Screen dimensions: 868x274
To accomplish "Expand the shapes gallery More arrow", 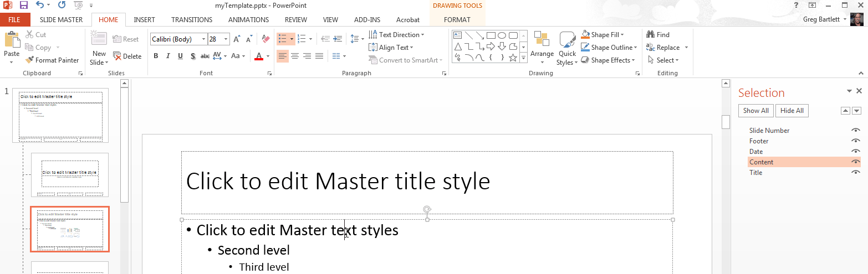I will [x=523, y=58].
